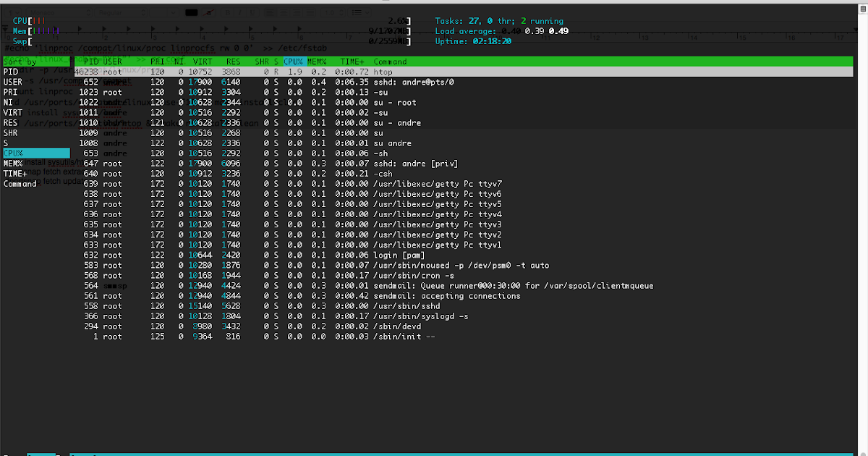The width and height of the screenshot is (868, 456).
Task: Select the '/usr/sbin/cron -s' process row
Action: click(x=463, y=275)
